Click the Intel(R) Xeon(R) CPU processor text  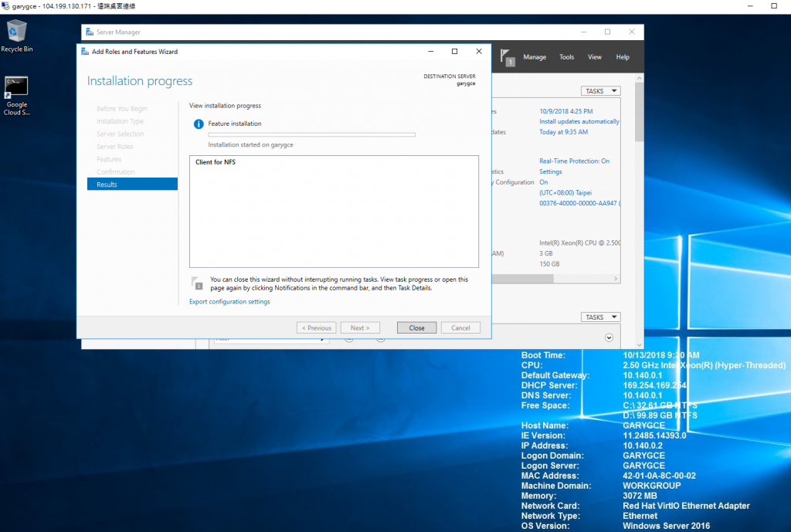pyautogui.click(x=579, y=242)
